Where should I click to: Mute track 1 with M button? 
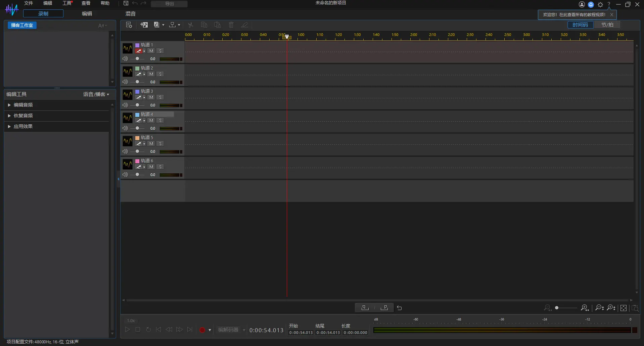pos(151,51)
